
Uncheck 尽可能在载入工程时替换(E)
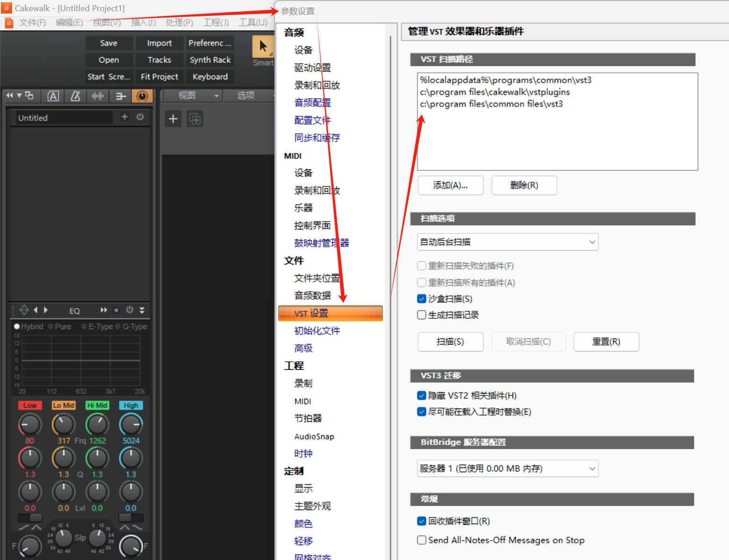tap(422, 412)
